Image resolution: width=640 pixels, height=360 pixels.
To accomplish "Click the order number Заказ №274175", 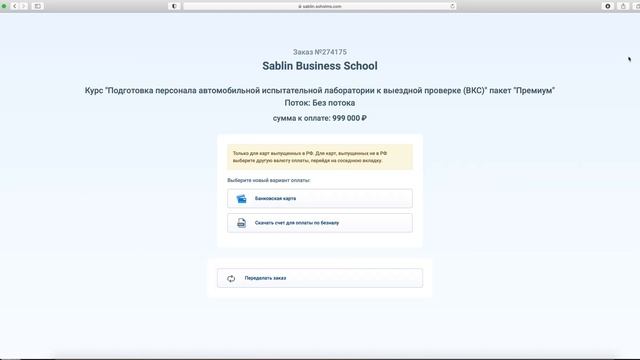I will click(x=320, y=52).
